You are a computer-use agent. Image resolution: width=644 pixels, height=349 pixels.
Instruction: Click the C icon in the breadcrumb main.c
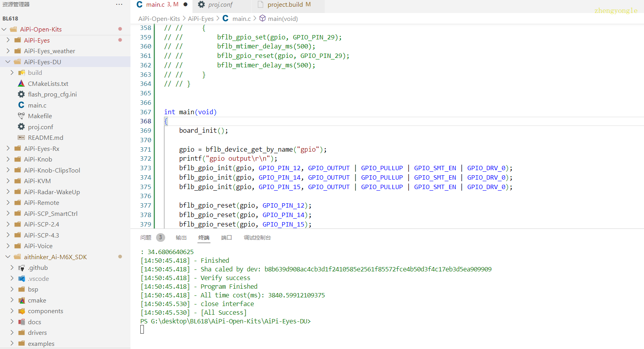(x=225, y=18)
